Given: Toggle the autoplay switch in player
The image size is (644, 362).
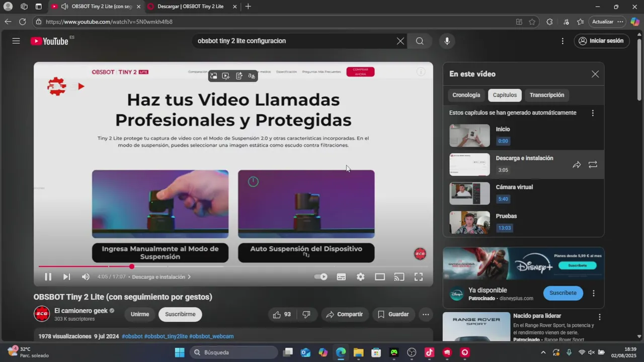Looking at the screenshot, I should [x=320, y=277].
